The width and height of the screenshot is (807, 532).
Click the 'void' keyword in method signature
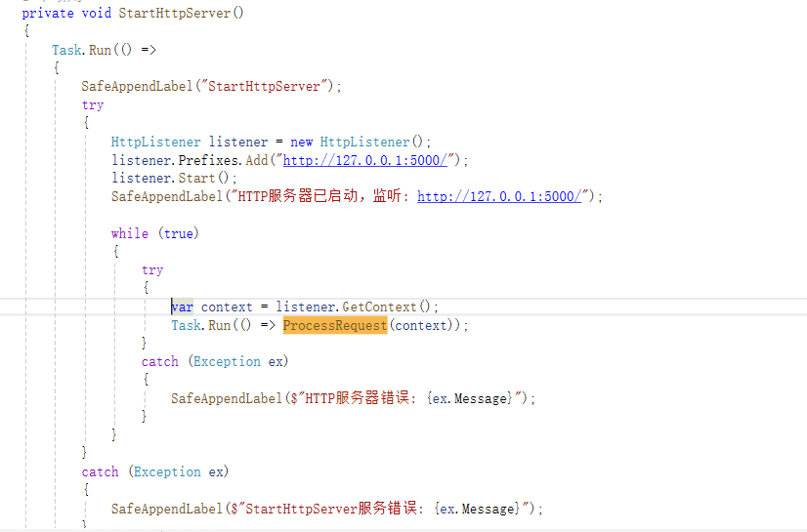click(x=97, y=13)
